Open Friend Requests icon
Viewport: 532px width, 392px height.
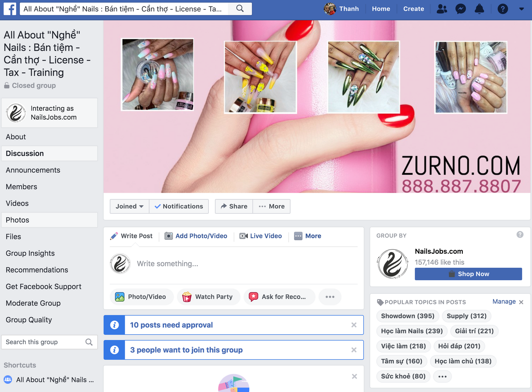(442, 9)
